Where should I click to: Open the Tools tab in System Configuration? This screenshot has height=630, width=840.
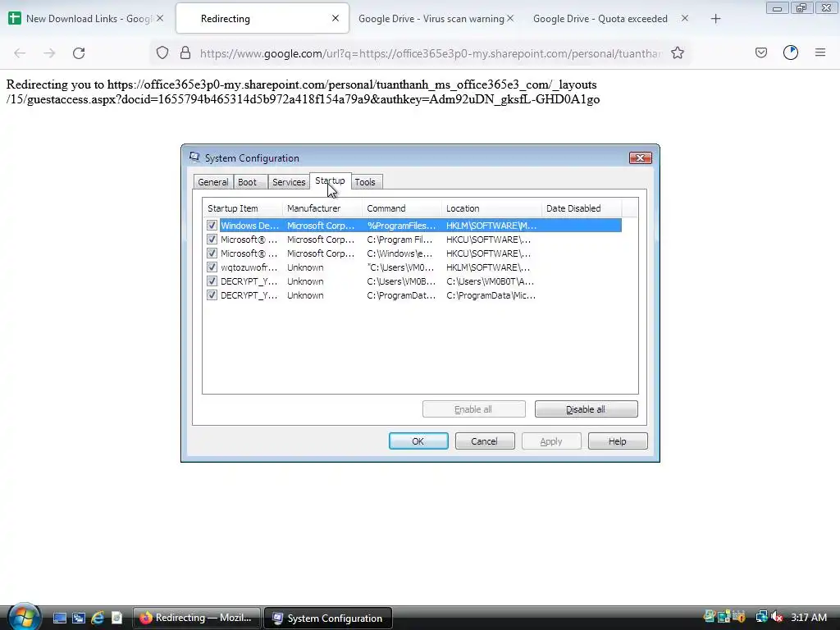pyautogui.click(x=365, y=182)
